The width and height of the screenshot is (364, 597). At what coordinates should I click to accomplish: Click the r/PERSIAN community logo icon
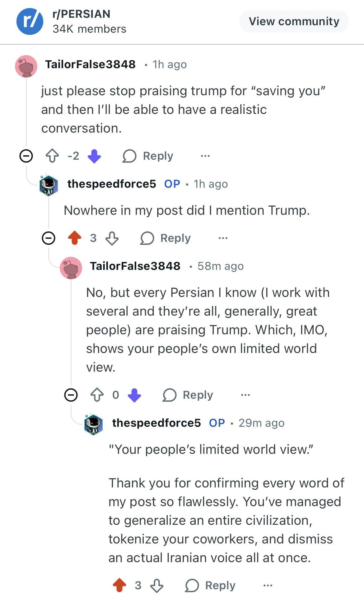[x=30, y=21]
